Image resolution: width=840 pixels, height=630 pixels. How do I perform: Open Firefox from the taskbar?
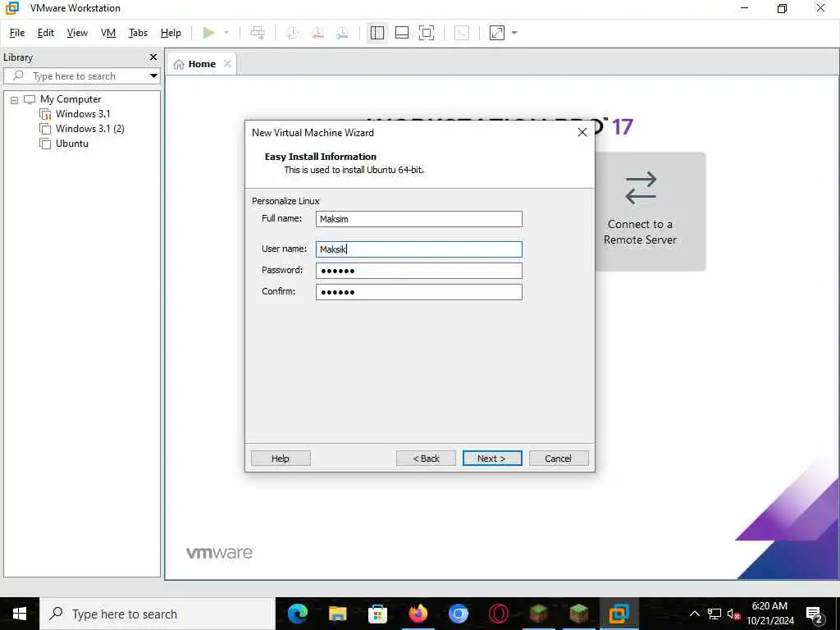(418, 614)
